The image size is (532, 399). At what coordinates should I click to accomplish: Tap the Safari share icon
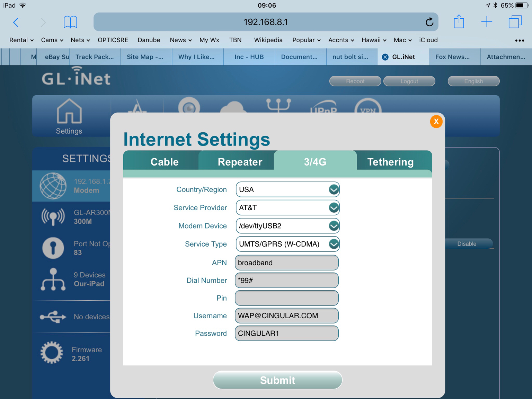tap(459, 22)
